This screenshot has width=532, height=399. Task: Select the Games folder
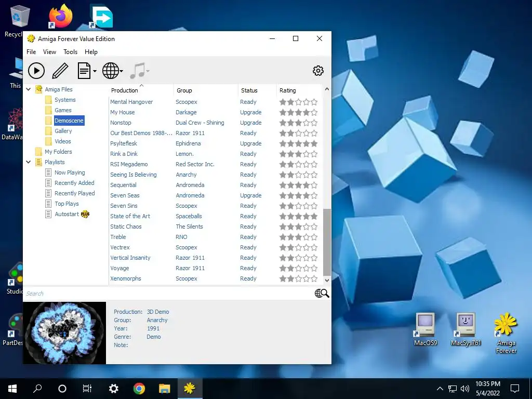click(x=63, y=110)
